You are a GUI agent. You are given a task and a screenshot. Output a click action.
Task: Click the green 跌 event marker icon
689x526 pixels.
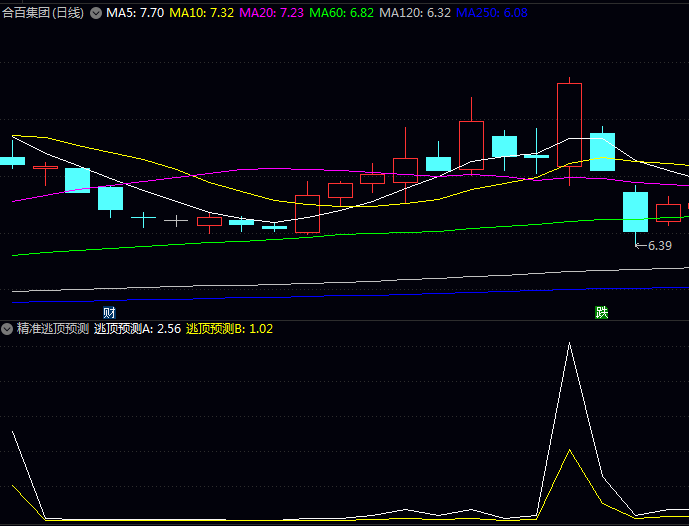click(x=602, y=313)
